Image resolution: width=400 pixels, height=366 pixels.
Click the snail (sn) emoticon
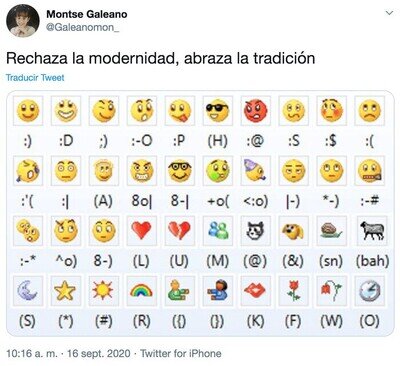click(331, 231)
